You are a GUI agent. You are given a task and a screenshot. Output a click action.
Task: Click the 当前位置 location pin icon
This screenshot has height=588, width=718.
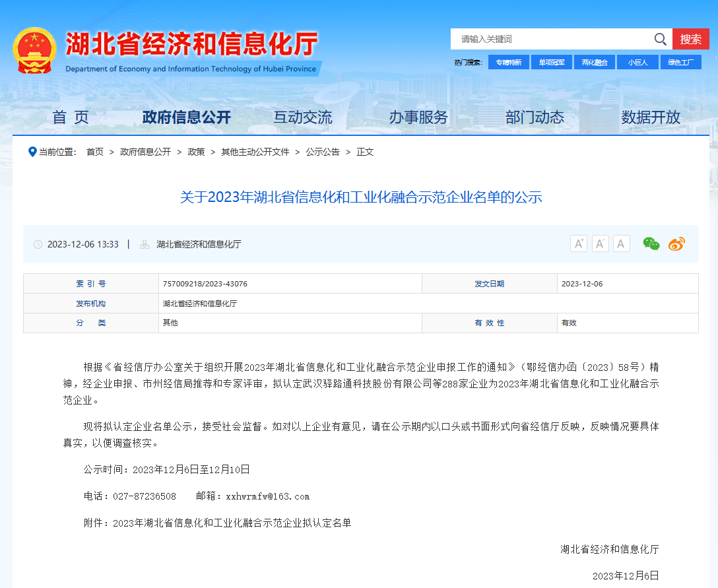point(32,152)
